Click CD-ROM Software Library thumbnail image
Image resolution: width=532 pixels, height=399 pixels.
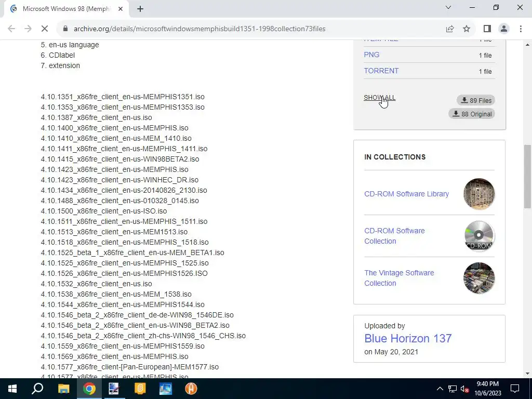pos(478,194)
